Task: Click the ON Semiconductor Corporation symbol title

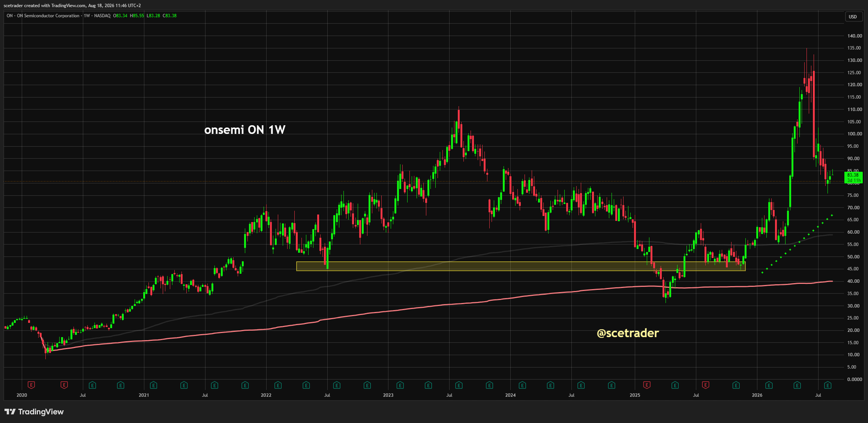Action: tap(48, 16)
